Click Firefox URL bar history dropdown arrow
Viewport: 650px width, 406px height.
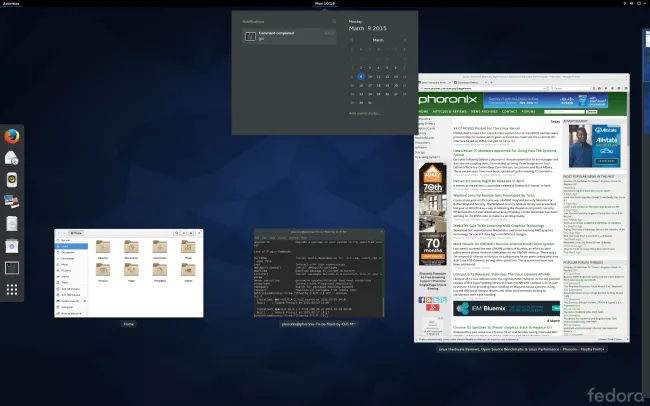pyautogui.click(x=544, y=88)
